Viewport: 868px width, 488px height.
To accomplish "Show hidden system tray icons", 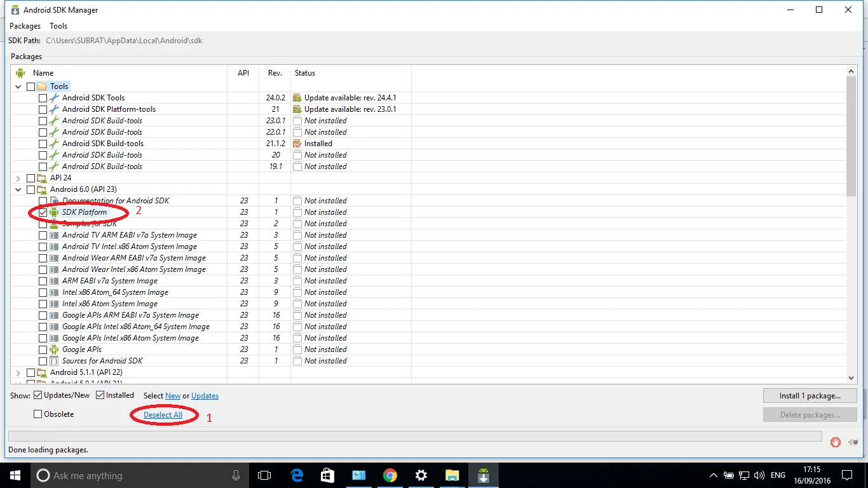I will coord(714,475).
